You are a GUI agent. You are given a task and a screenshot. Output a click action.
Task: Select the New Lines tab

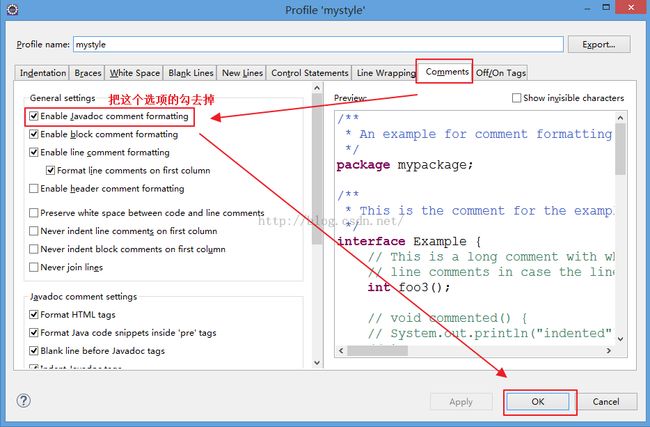[242, 73]
